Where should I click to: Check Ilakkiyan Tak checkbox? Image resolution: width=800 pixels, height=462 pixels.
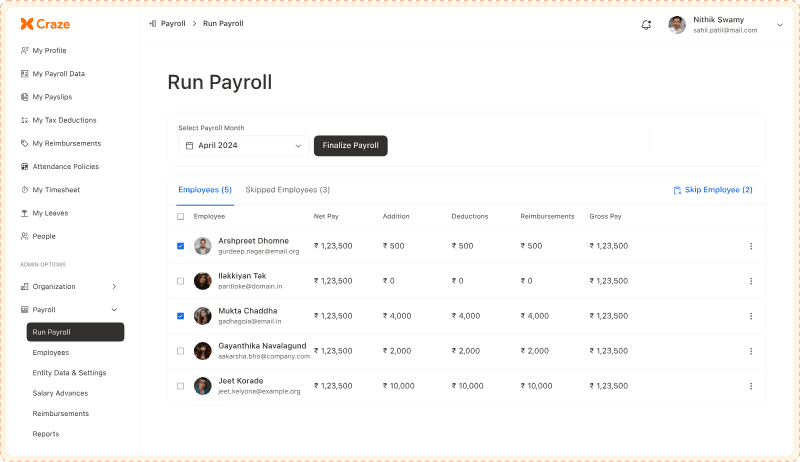click(181, 281)
